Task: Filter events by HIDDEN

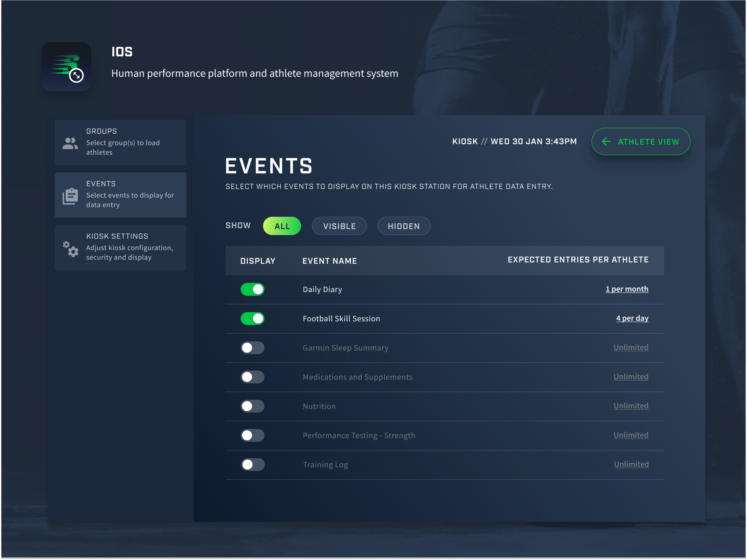Action: pyautogui.click(x=404, y=226)
